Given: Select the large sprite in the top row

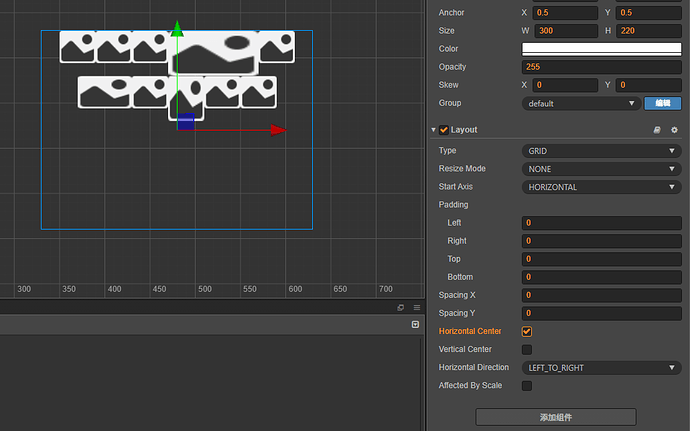Looking at the screenshot, I should click(213, 53).
